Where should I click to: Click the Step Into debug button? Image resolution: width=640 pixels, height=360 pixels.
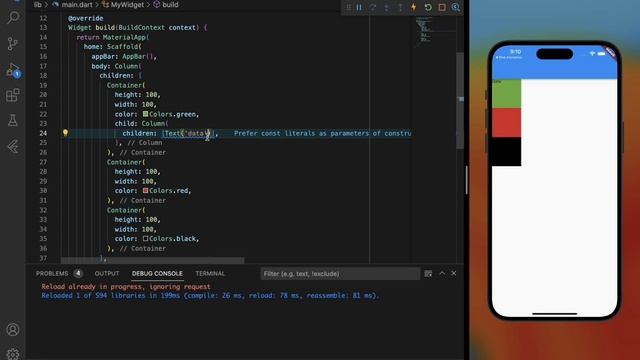coord(386,7)
